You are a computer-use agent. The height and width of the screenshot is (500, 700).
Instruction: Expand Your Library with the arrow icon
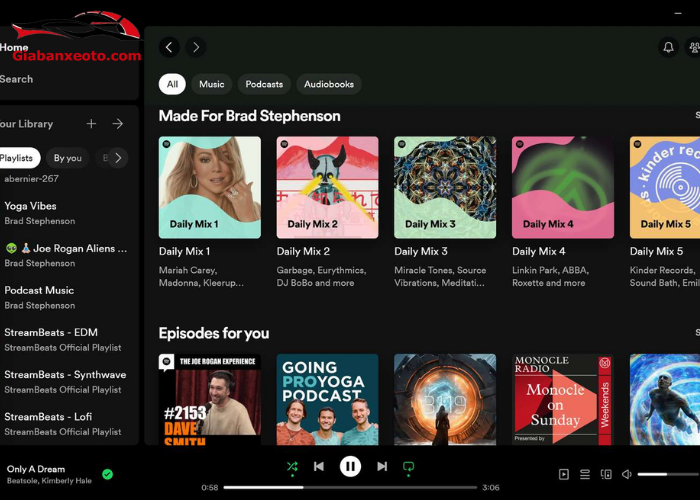118,124
